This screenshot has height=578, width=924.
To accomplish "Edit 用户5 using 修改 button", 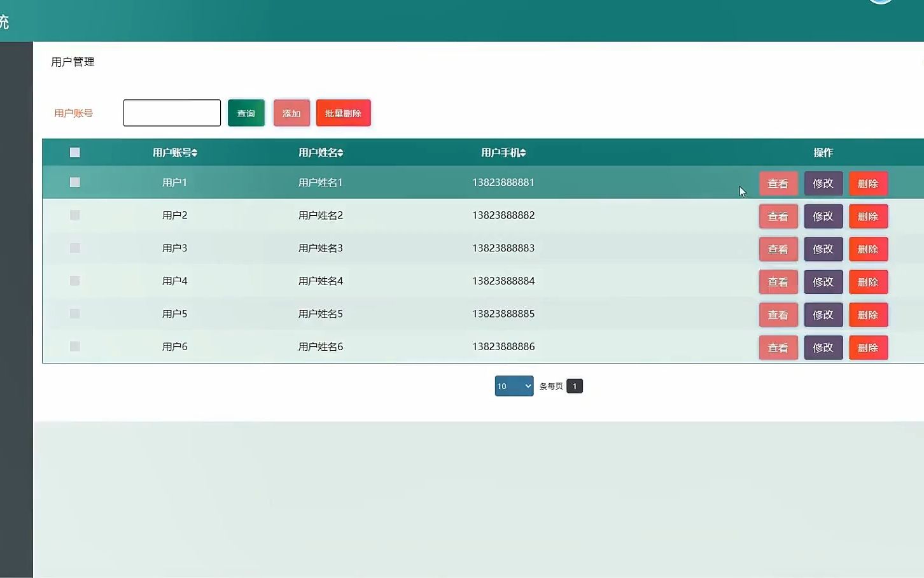I will point(823,314).
